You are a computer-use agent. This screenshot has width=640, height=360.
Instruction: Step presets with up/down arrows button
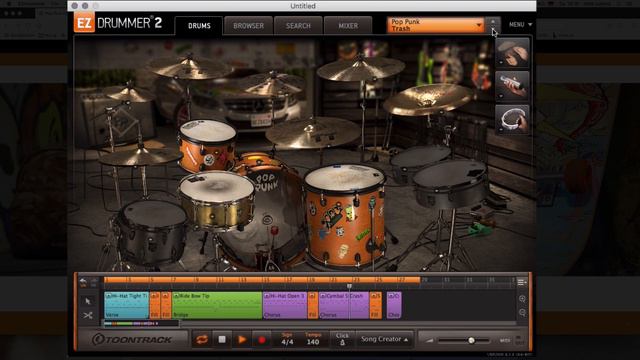pos(493,25)
